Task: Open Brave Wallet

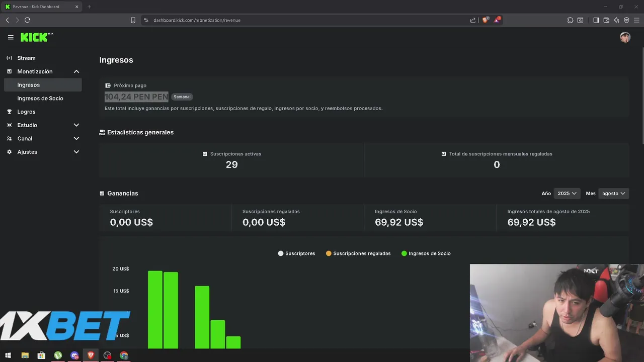Action: click(606, 20)
